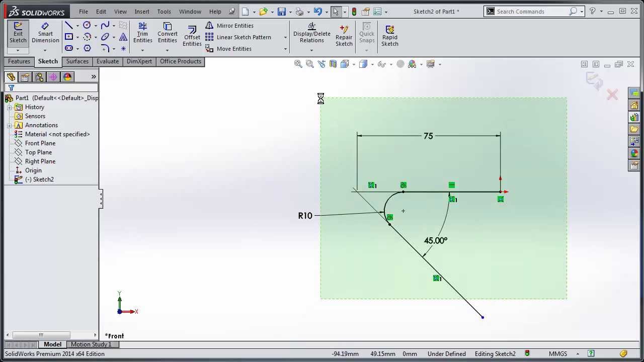
Task: Switch to the Features tab
Action: pyautogui.click(x=19, y=61)
